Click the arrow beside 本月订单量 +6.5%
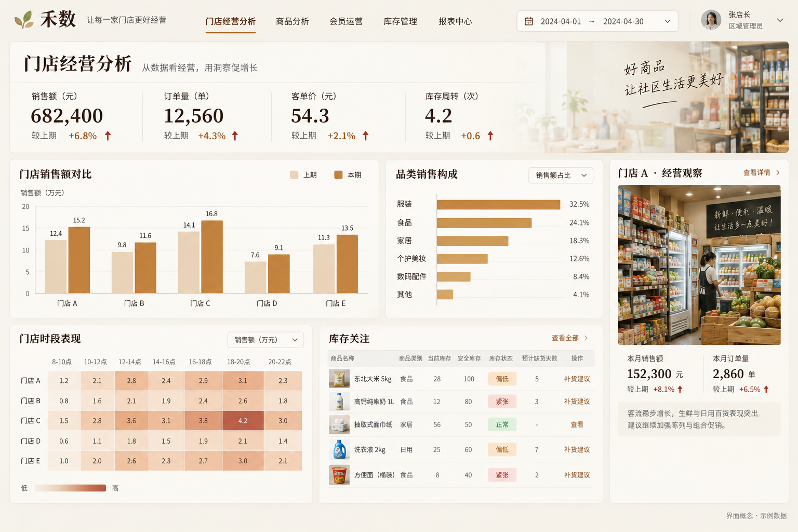798x532 pixels. coord(766,389)
